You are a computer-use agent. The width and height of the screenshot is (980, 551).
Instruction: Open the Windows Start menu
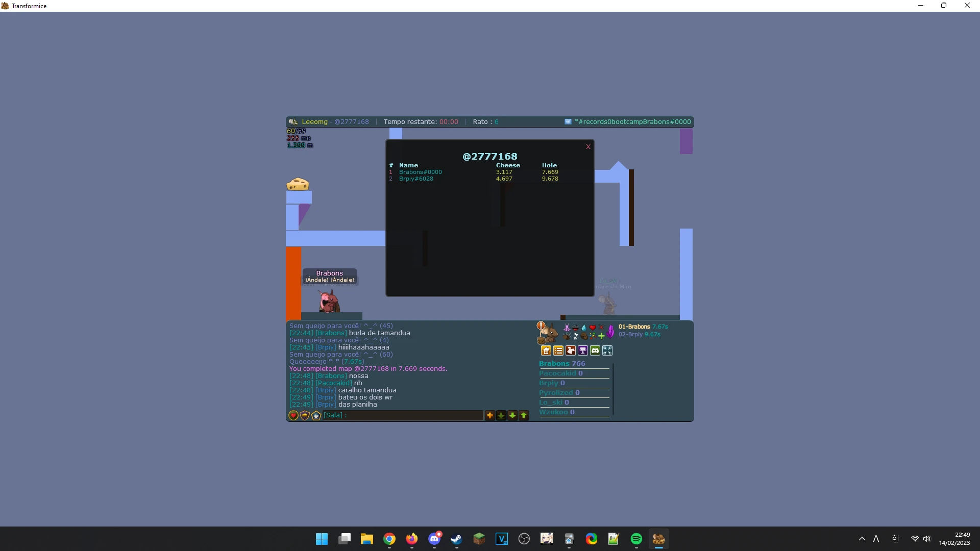322,539
